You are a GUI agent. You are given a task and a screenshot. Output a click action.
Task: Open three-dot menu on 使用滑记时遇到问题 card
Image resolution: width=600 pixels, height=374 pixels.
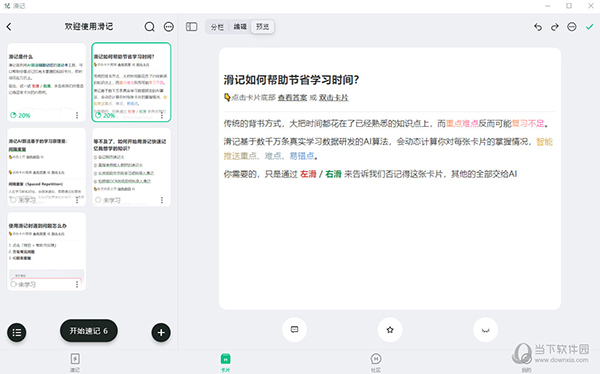pyautogui.click(x=77, y=284)
